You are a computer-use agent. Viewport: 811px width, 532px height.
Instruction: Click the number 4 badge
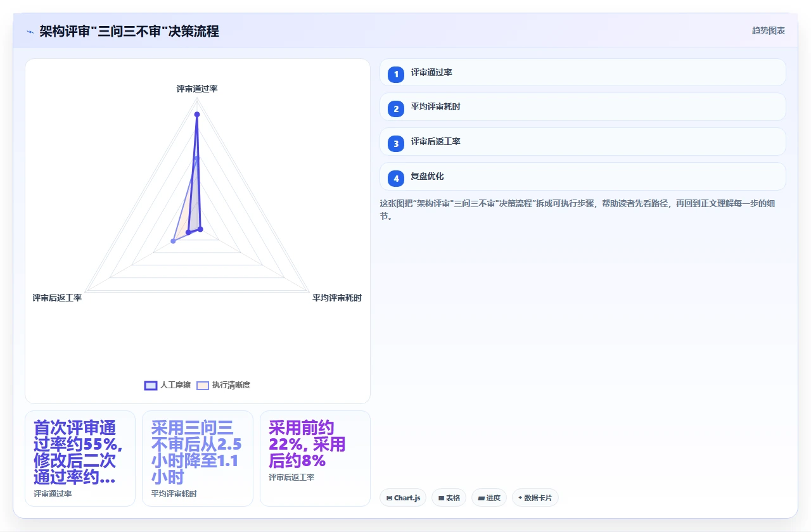point(396,179)
